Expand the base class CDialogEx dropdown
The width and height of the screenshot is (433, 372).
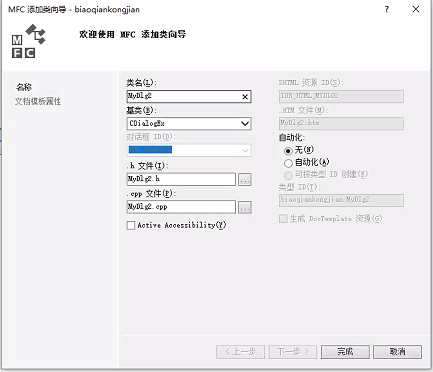coord(245,124)
